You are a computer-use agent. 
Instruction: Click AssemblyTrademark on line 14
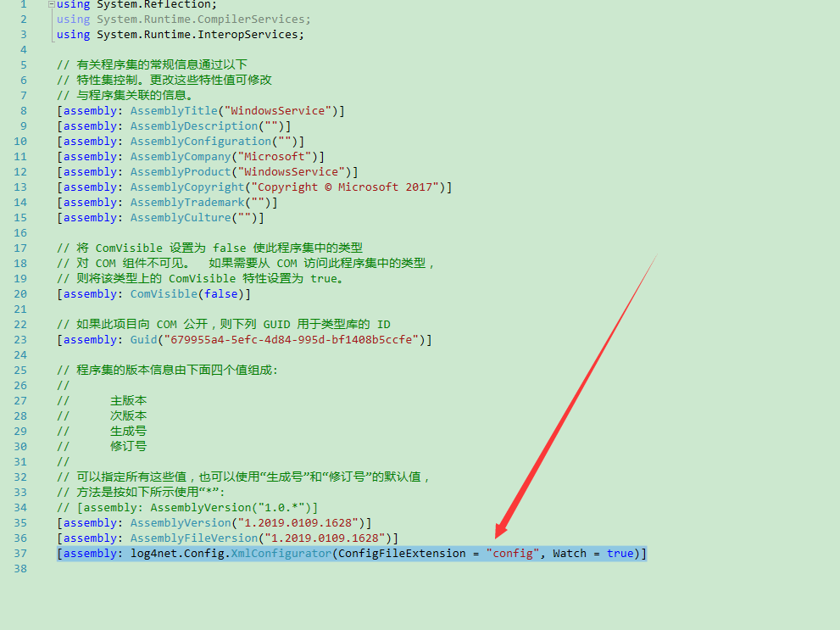tap(187, 203)
